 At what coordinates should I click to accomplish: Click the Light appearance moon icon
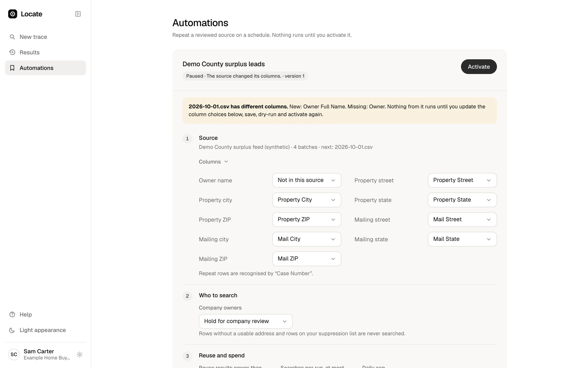pos(12,330)
